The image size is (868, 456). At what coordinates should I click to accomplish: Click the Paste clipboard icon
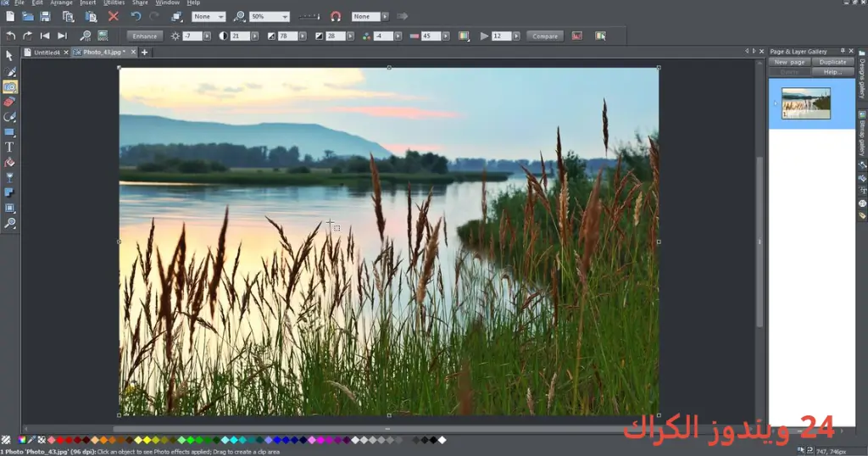[91, 17]
